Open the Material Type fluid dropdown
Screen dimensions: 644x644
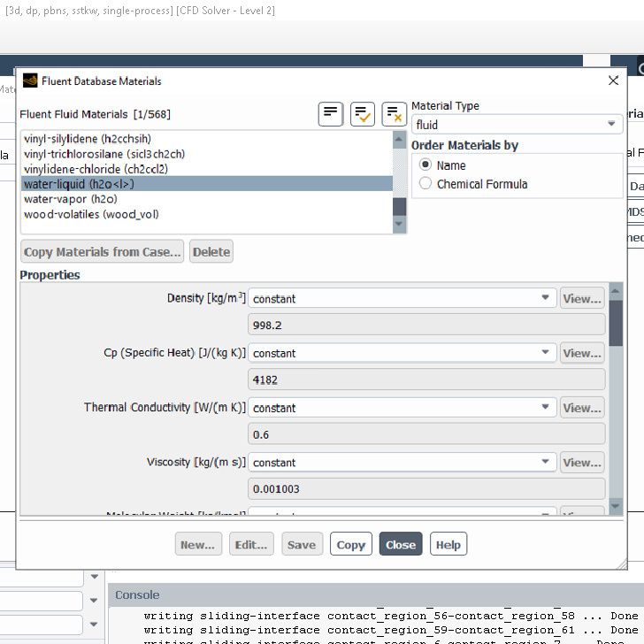[517, 125]
